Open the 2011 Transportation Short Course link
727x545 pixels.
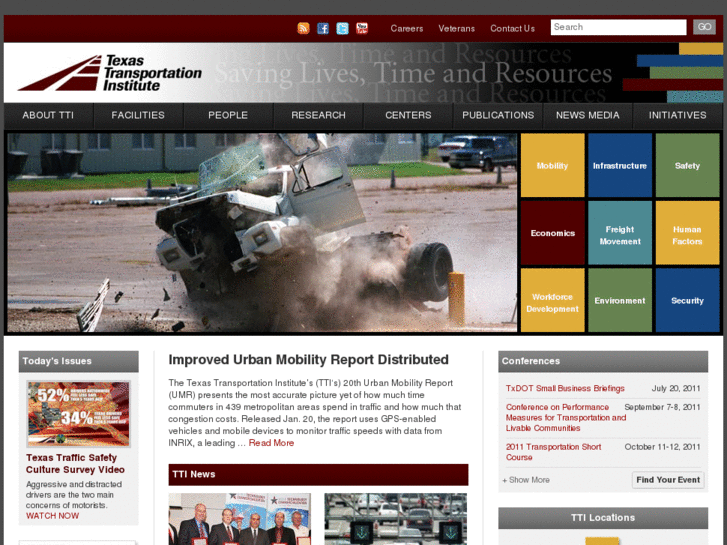pos(553,452)
